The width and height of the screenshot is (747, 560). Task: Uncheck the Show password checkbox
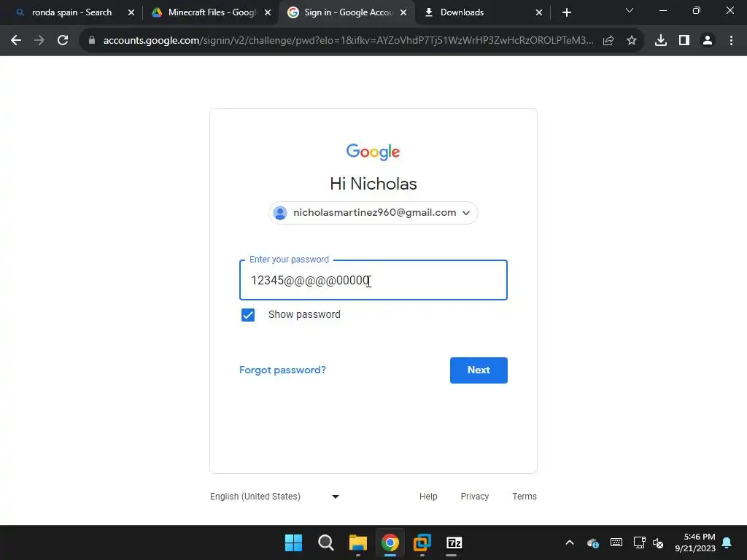[248, 315]
